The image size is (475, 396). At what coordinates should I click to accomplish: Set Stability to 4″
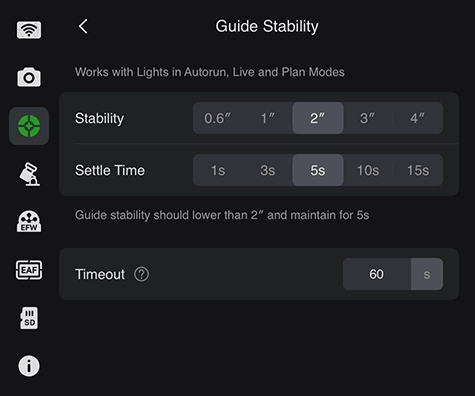[418, 118]
